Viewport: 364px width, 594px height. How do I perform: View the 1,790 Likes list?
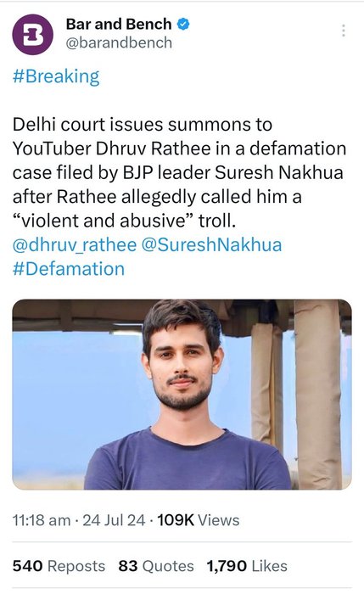[x=247, y=566]
